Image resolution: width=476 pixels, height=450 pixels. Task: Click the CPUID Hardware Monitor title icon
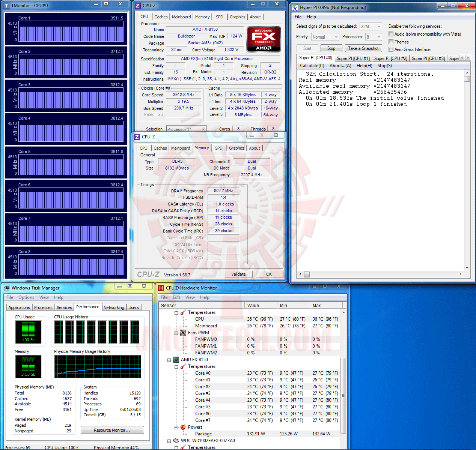(161, 288)
